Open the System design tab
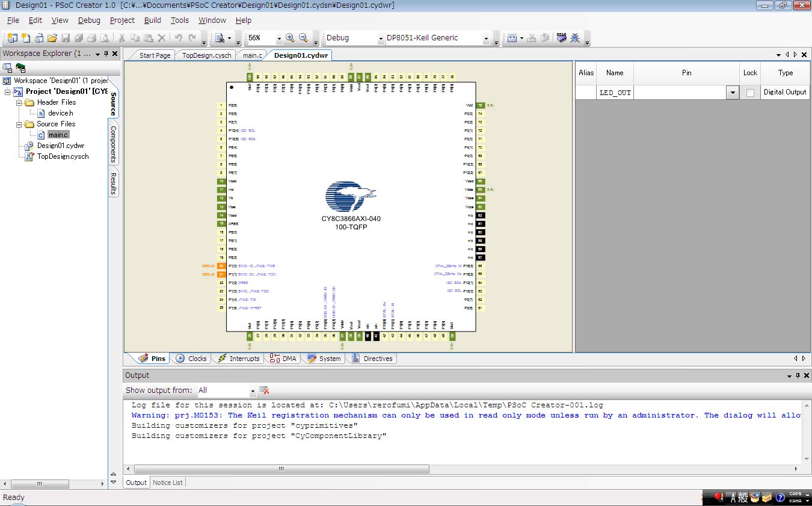The image size is (812, 506). click(x=324, y=359)
